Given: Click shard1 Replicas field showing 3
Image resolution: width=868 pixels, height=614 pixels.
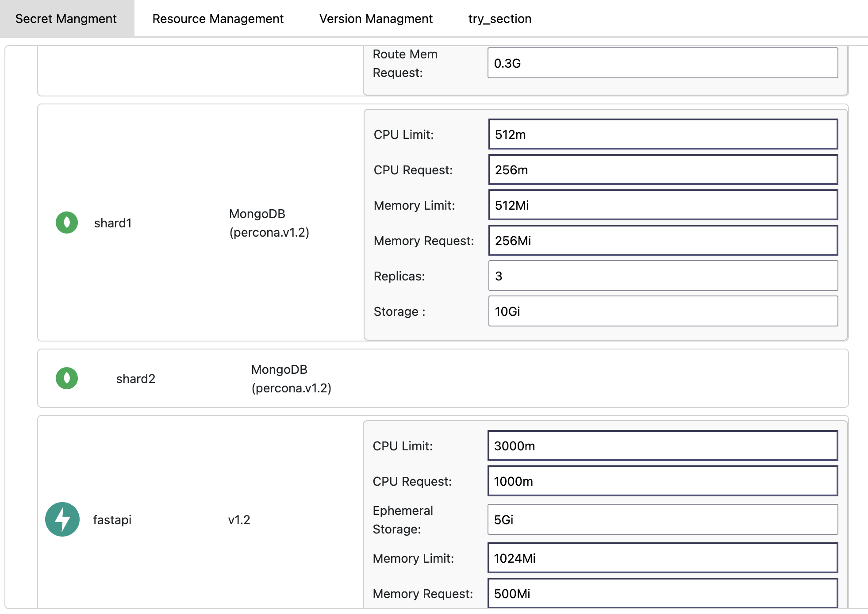Looking at the screenshot, I should tap(663, 276).
